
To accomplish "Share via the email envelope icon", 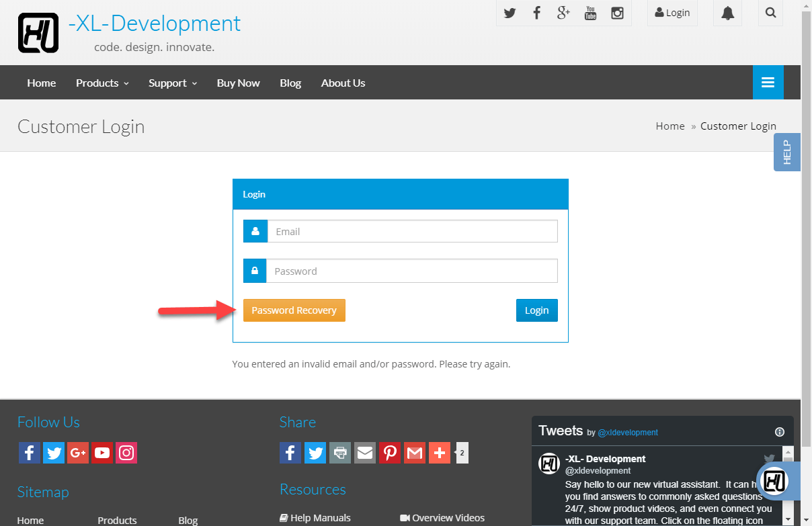I will [365, 452].
